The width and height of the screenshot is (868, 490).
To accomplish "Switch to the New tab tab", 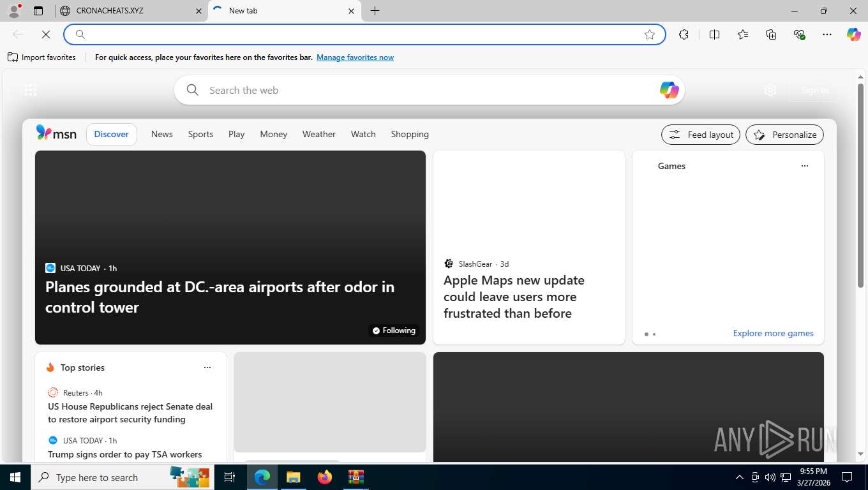I will (284, 11).
